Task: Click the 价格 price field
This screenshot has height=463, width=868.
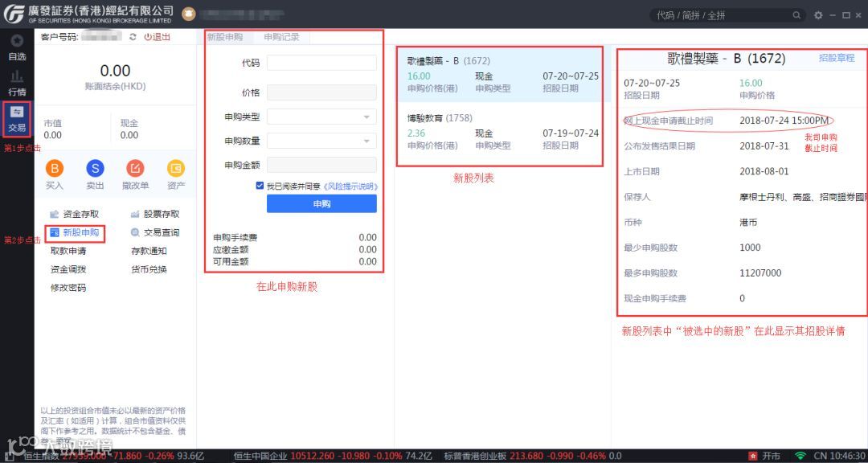Action: [x=321, y=92]
